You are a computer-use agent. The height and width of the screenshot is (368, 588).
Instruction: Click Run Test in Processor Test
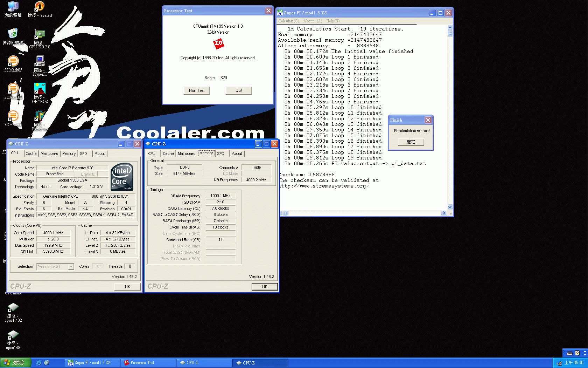[197, 90]
